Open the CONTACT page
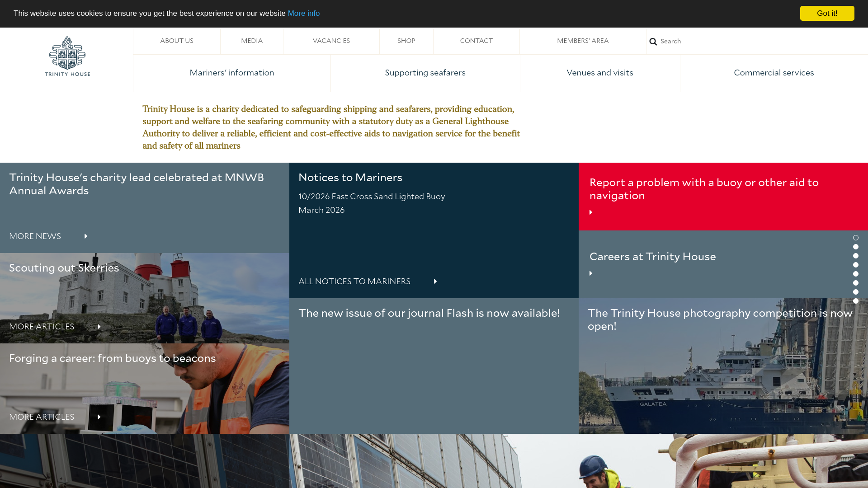 pyautogui.click(x=476, y=41)
